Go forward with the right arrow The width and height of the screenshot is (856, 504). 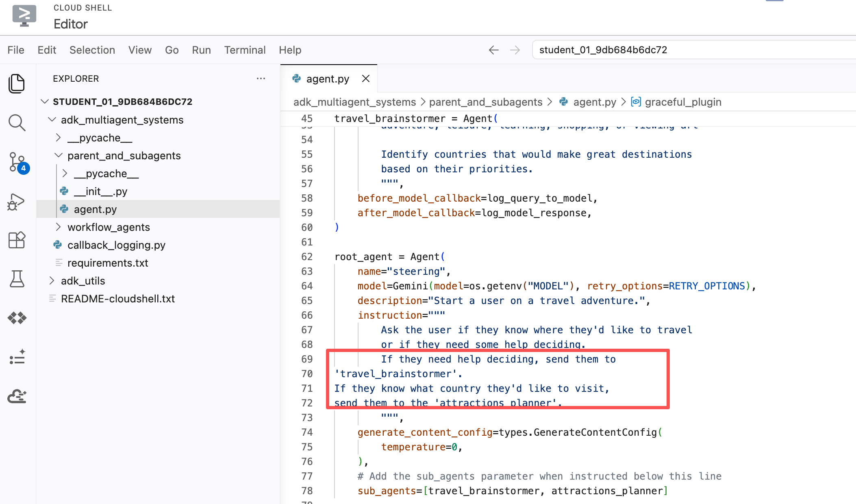pyautogui.click(x=515, y=50)
